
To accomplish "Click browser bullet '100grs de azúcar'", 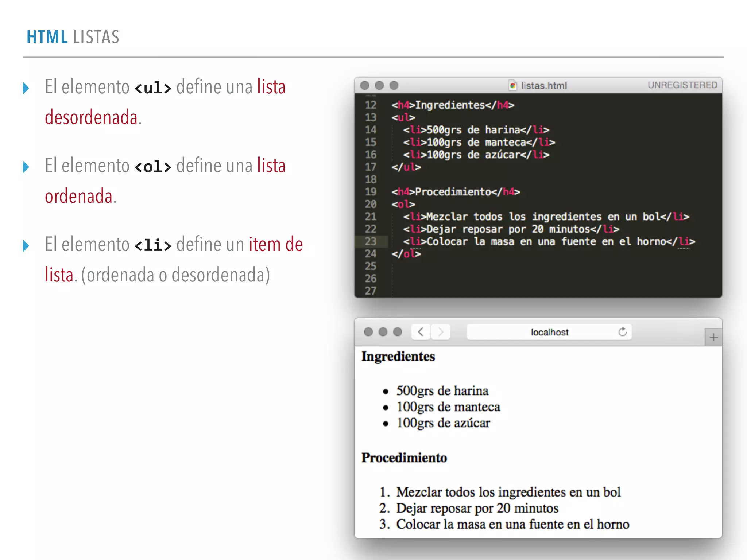I will pyautogui.click(x=443, y=423).
